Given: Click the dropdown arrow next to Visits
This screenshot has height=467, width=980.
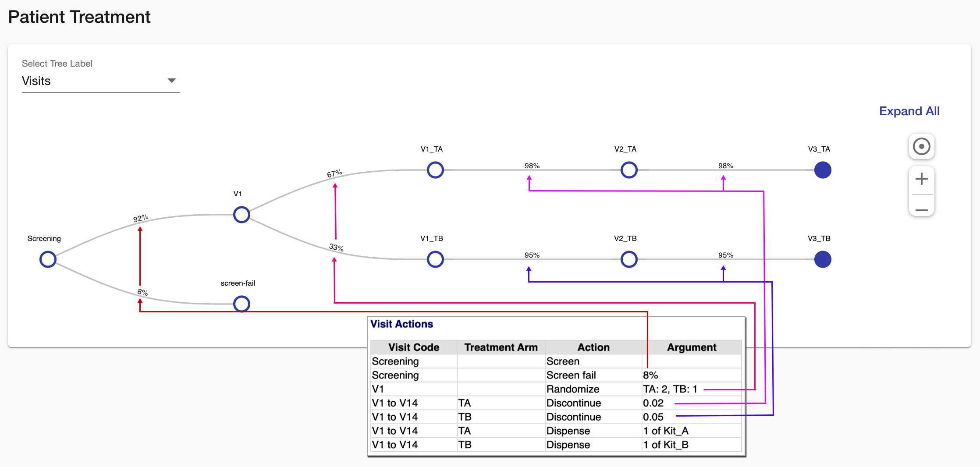Looking at the screenshot, I should [171, 81].
